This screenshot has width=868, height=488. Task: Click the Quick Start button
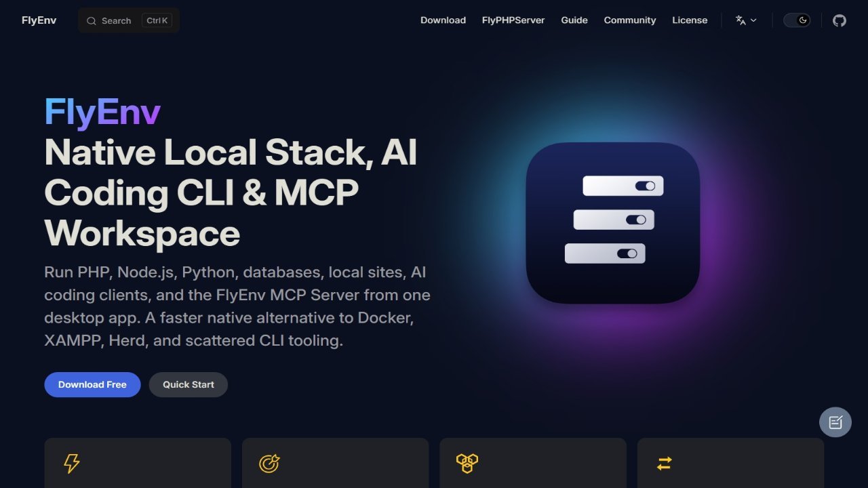coord(189,384)
